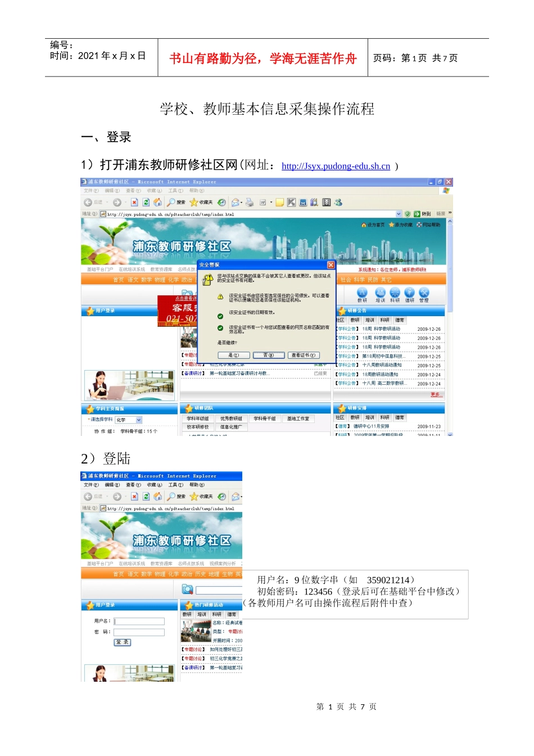534x756 pixels.
Task: Click 登录 button in step 2 login panel
Action: 122,642
